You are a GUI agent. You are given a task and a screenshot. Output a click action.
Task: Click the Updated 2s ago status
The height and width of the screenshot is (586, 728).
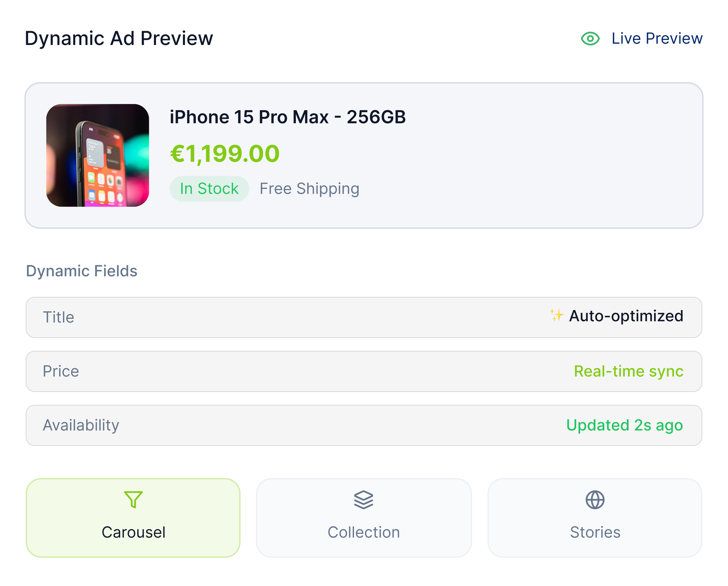click(624, 425)
